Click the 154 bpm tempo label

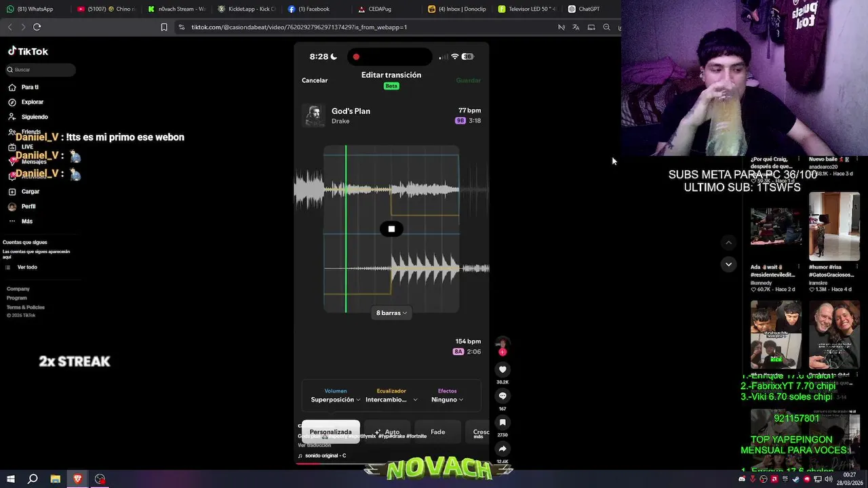coord(468,342)
